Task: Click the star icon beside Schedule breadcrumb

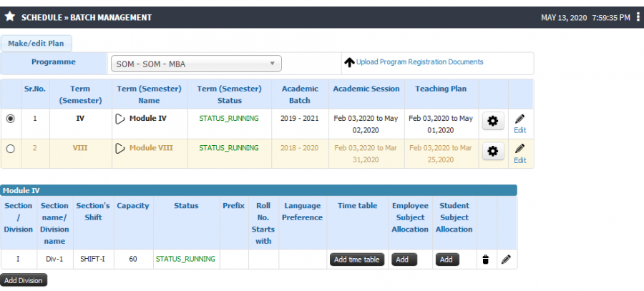Action: [10, 17]
